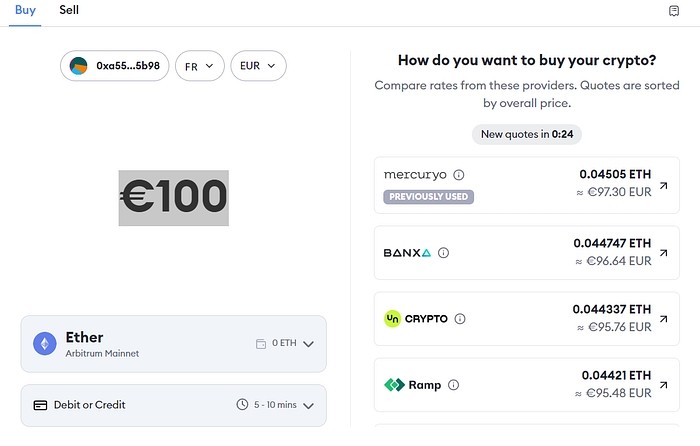This screenshot has height=446, width=700.
Task: Click the info icon beside Unlimit Crypto
Action: (460, 319)
